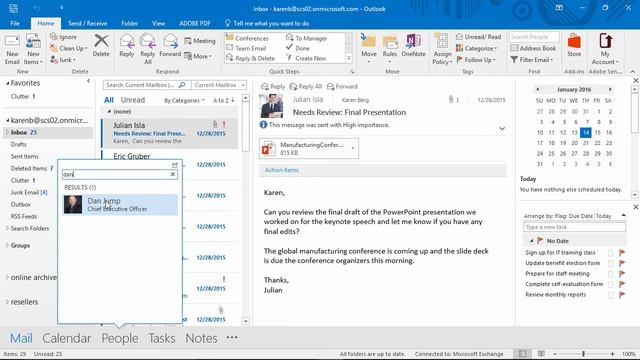This screenshot has width=640, height=360.
Task: Open the ManufacturingConfer attachment
Action: point(309,149)
